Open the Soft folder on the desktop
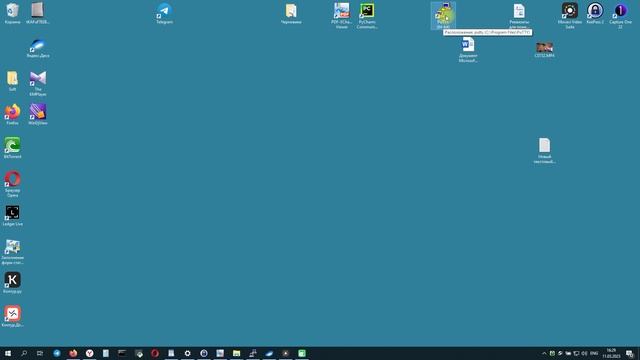 click(x=12, y=80)
